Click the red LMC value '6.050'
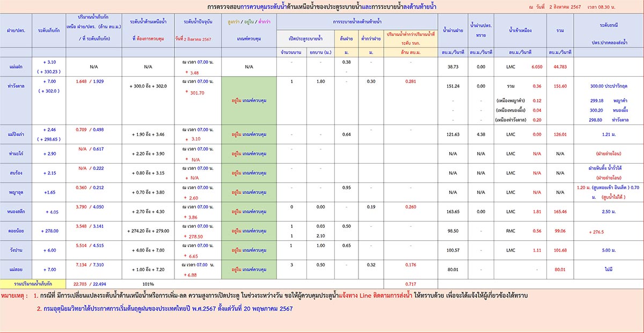 537,66
